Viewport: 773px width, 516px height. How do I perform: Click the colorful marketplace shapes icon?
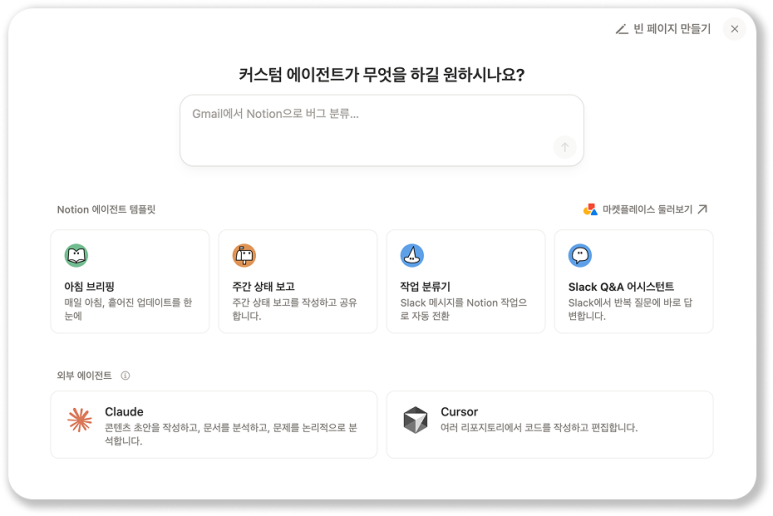(590, 209)
